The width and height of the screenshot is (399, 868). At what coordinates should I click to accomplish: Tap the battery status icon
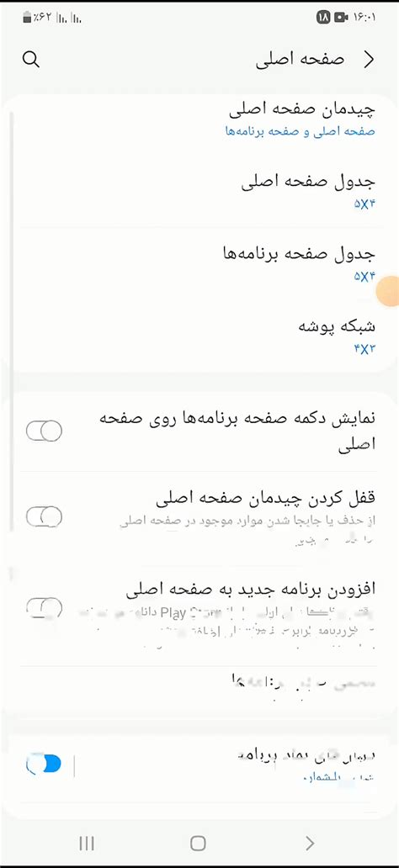pos(27,18)
